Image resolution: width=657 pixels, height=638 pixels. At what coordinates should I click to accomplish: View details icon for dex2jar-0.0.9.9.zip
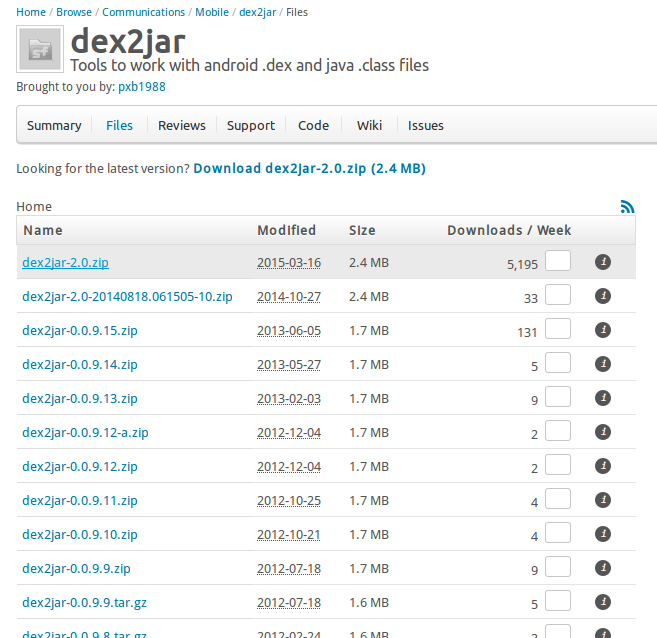603,568
